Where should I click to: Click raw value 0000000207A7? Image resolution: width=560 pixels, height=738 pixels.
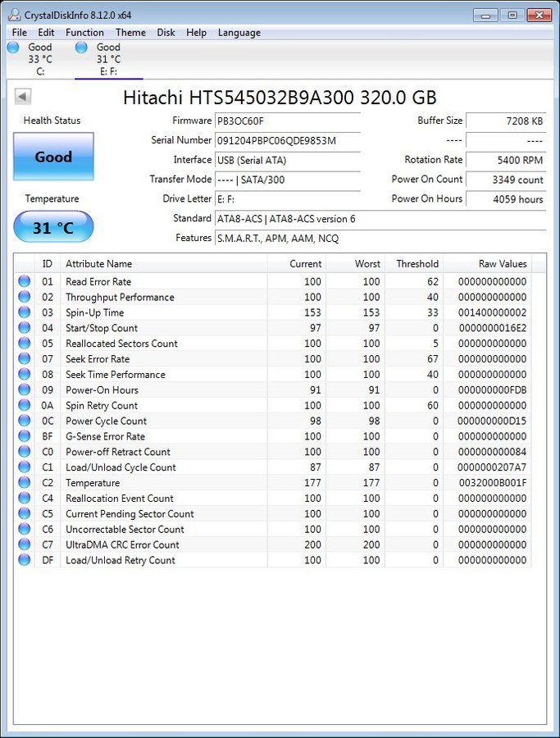492,467
